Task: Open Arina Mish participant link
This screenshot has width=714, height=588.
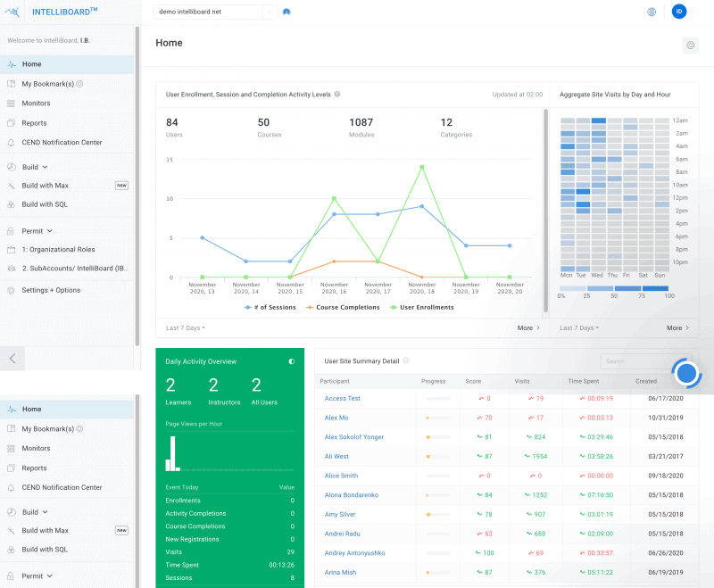Action: click(340, 572)
